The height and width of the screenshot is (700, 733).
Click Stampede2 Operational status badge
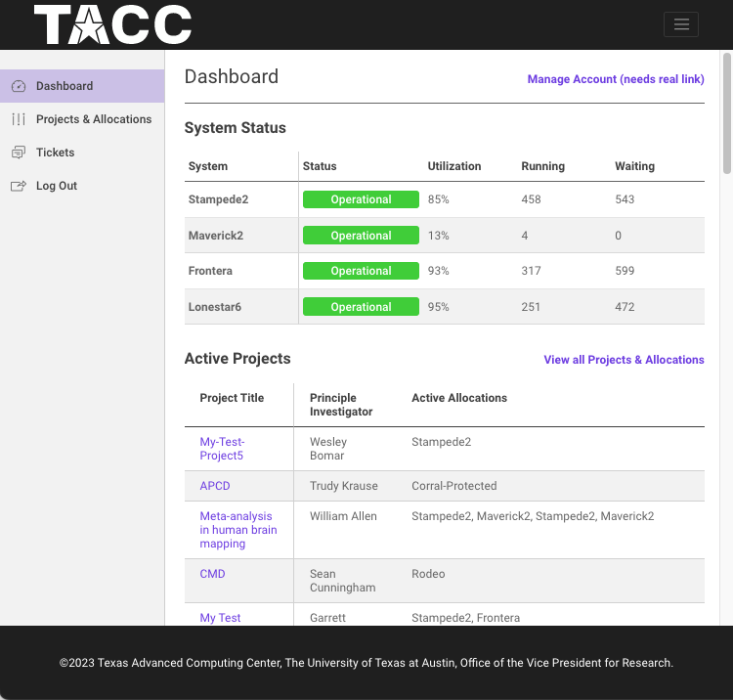click(361, 199)
